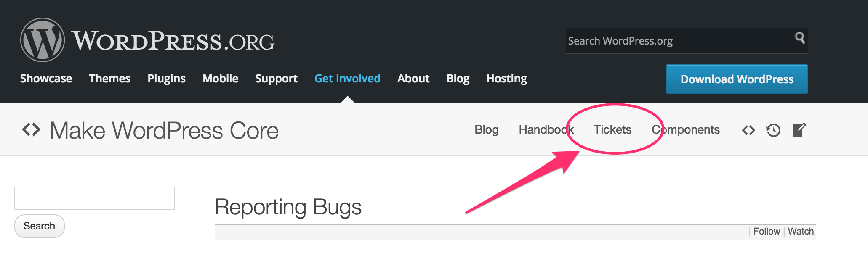Go to the Components page
The width and height of the screenshot is (868, 253).
click(686, 130)
